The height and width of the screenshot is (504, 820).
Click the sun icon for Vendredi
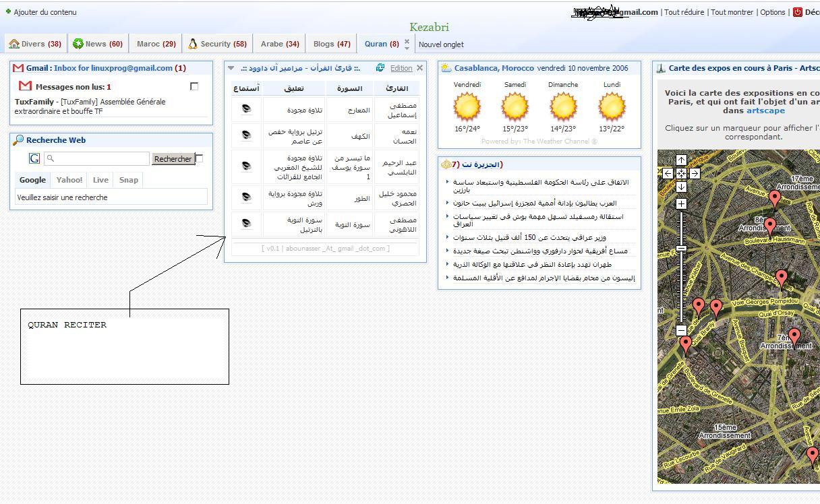coord(467,106)
